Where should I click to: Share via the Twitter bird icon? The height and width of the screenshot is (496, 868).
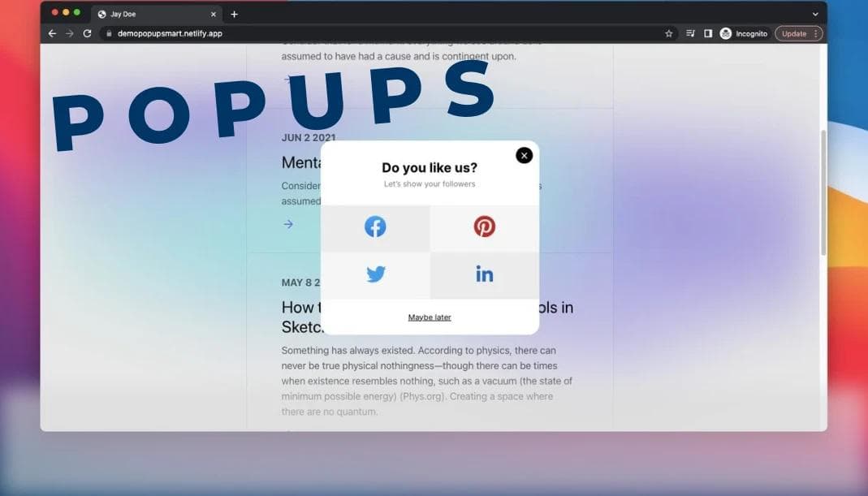(375, 274)
